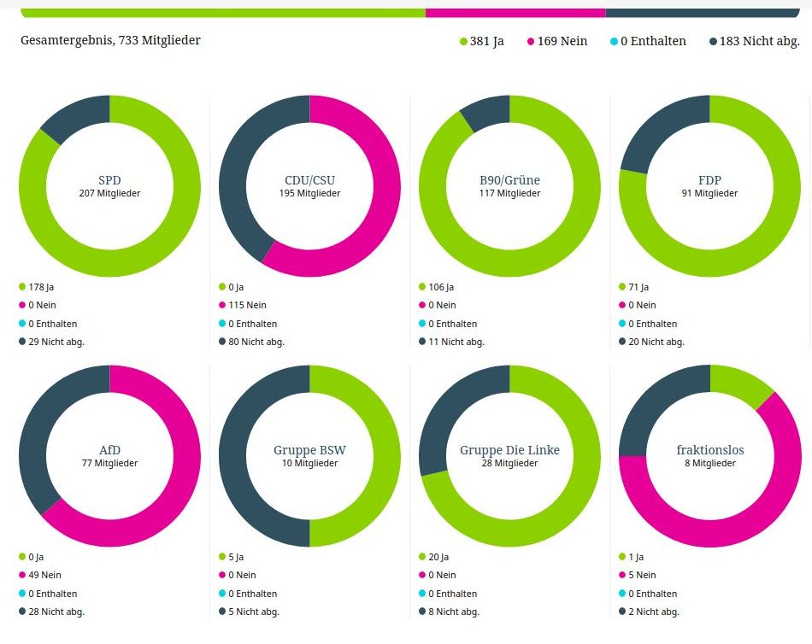Click "0 Ja" in the AfD legend
Screen dimensions: 812x644
[31, 558]
